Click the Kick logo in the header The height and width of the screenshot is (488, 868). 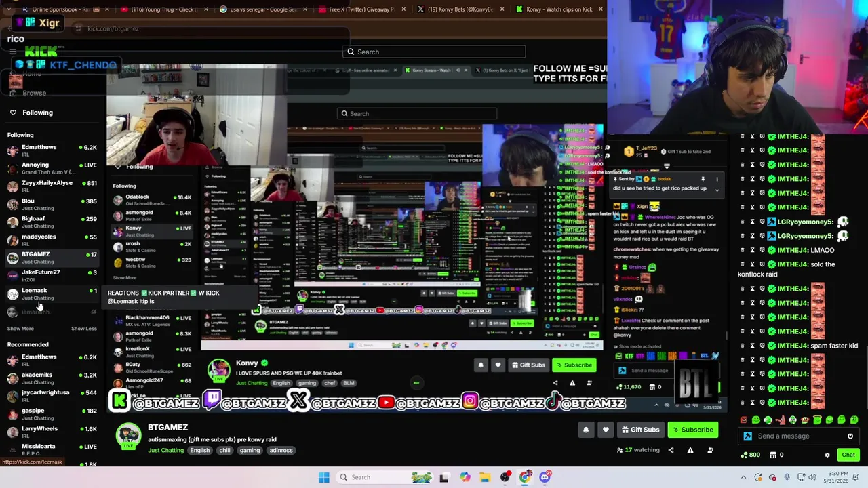coord(41,52)
